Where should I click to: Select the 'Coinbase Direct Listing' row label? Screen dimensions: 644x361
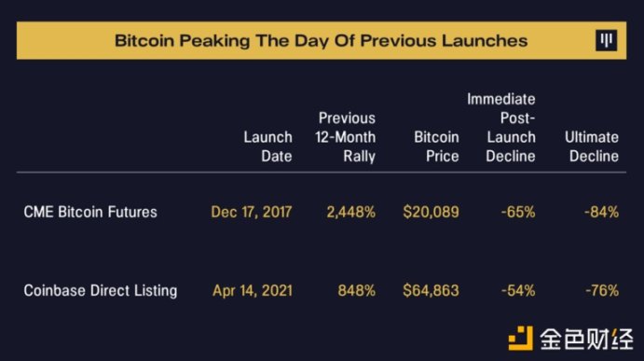point(101,291)
